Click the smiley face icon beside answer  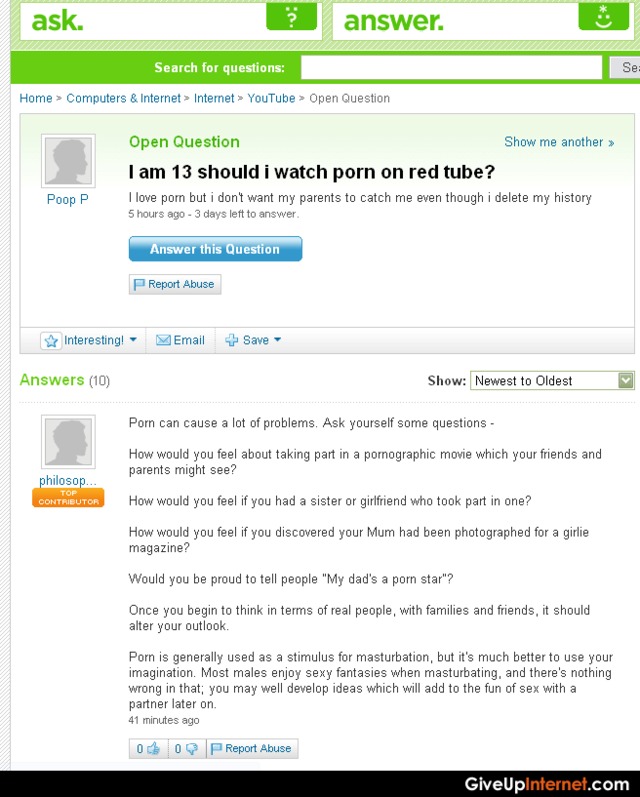(x=603, y=17)
